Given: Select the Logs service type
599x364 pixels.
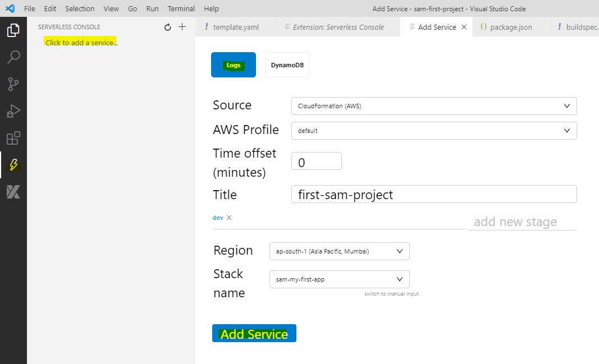Looking at the screenshot, I should pyautogui.click(x=234, y=65).
